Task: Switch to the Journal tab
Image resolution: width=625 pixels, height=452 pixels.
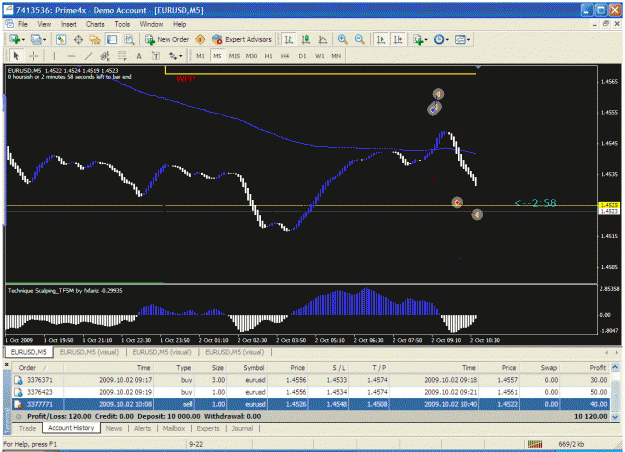Action: (x=242, y=428)
